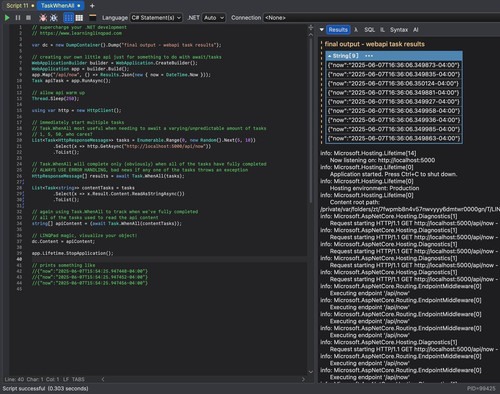
Task: Open the String[9] ellipsis options menu
Action: [x=369, y=56]
